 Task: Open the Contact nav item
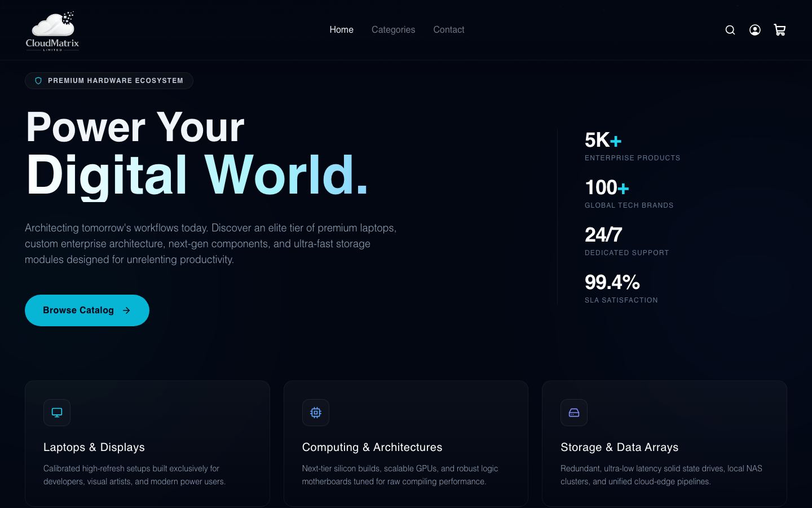pyautogui.click(x=449, y=30)
